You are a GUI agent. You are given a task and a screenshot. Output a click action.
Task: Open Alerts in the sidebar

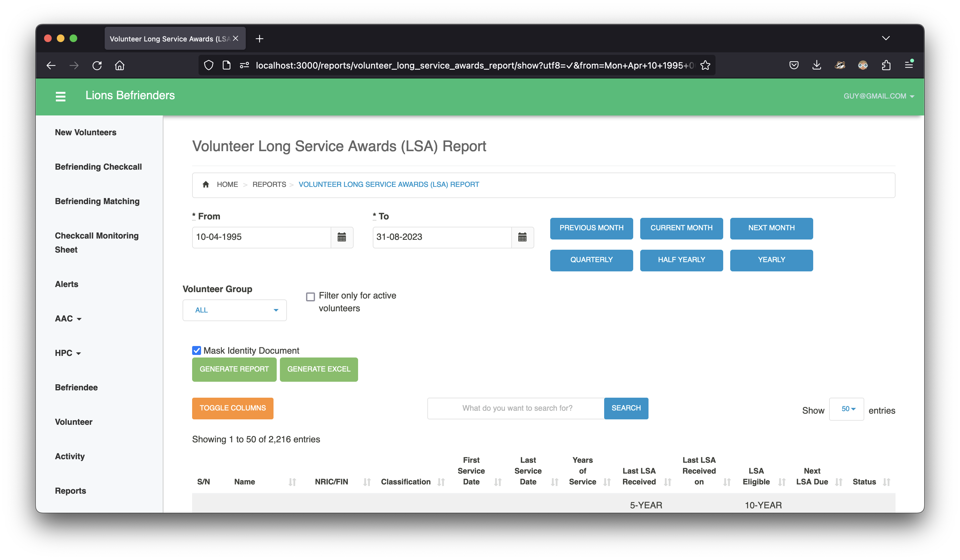pyautogui.click(x=67, y=284)
